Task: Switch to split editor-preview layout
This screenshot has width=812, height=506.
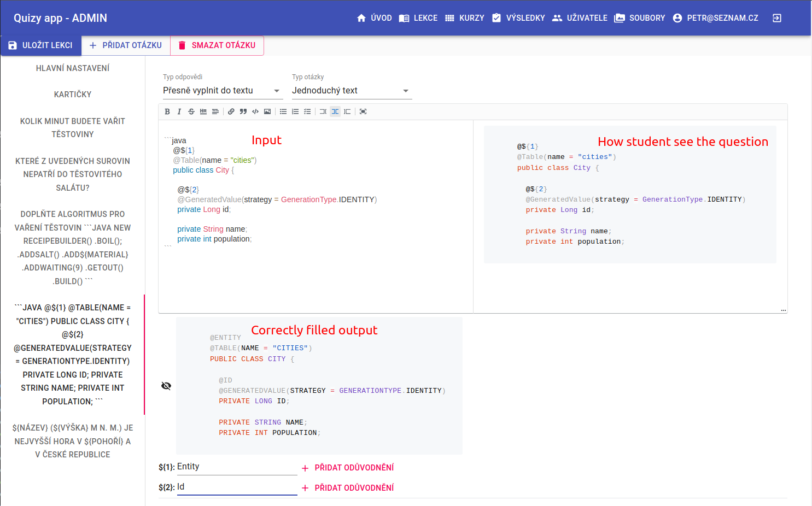Action: (x=335, y=111)
